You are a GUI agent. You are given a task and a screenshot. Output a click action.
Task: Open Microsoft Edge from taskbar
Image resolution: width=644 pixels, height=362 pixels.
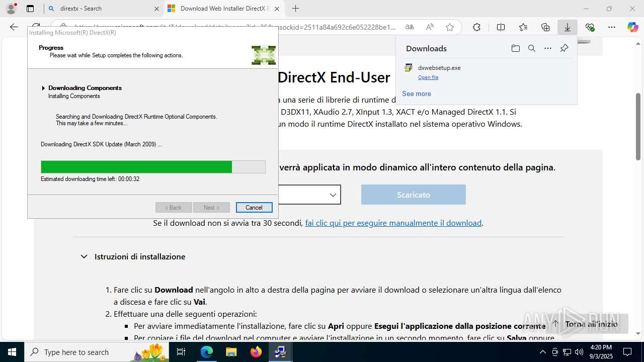click(207, 352)
